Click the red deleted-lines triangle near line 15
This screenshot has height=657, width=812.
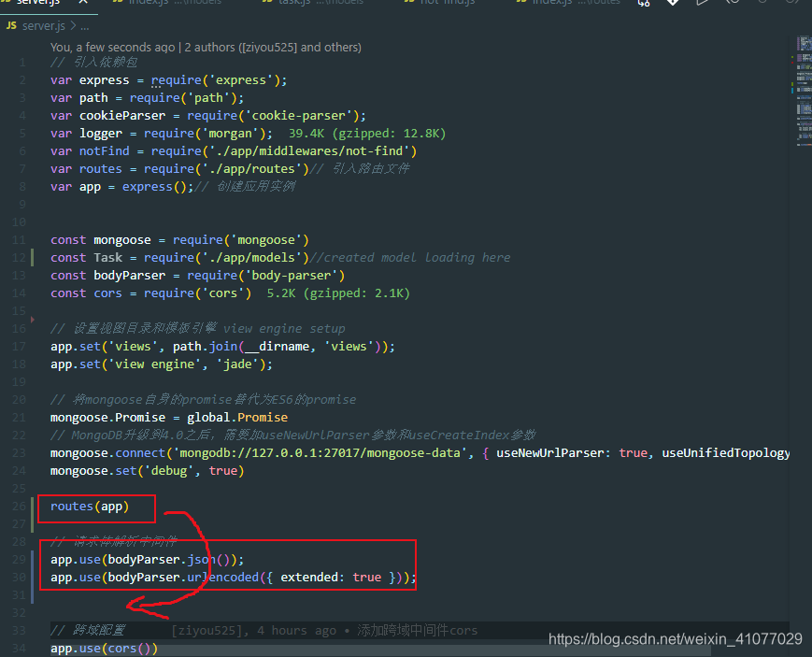(33, 320)
